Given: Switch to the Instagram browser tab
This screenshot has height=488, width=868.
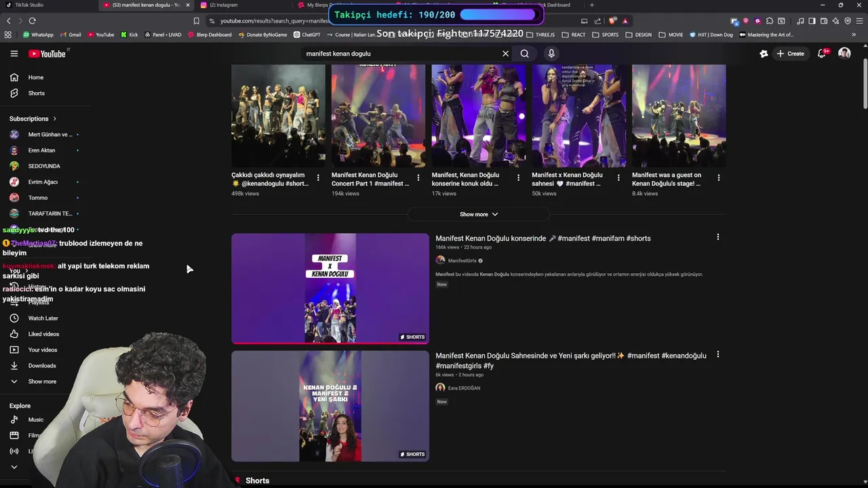Looking at the screenshot, I should pyautogui.click(x=224, y=5).
